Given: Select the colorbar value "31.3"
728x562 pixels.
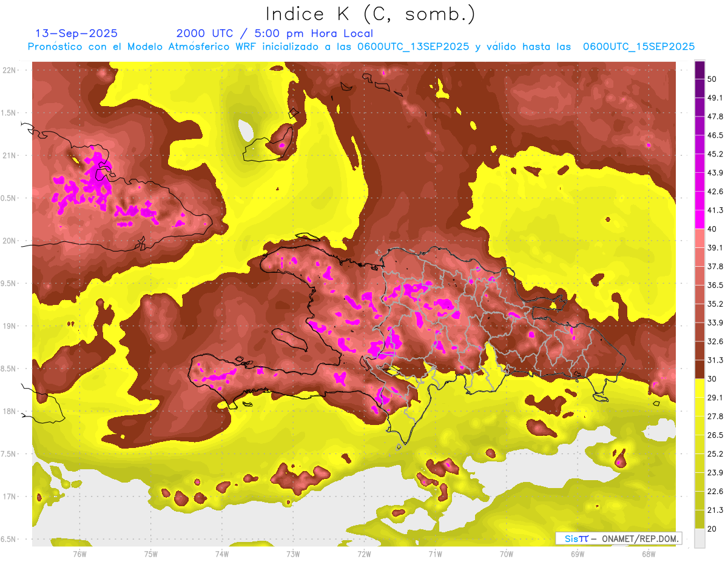Looking at the screenshot, I should pos(715,360).
